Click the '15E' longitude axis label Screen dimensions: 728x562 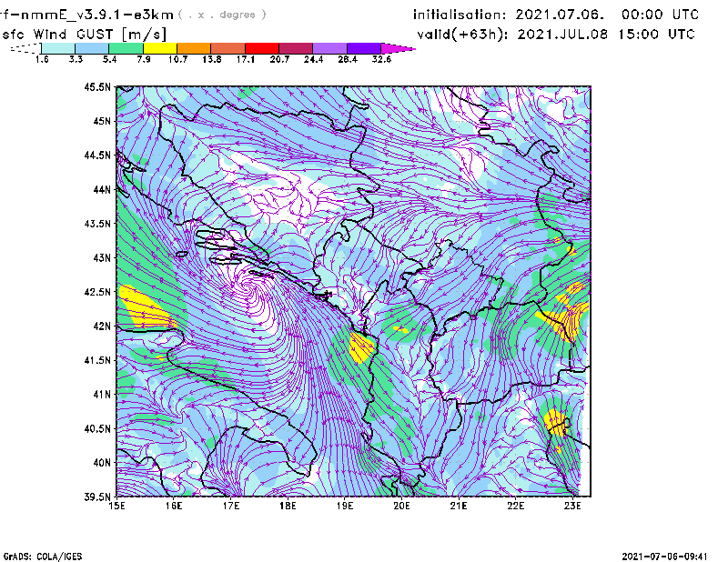click(116, 506)
